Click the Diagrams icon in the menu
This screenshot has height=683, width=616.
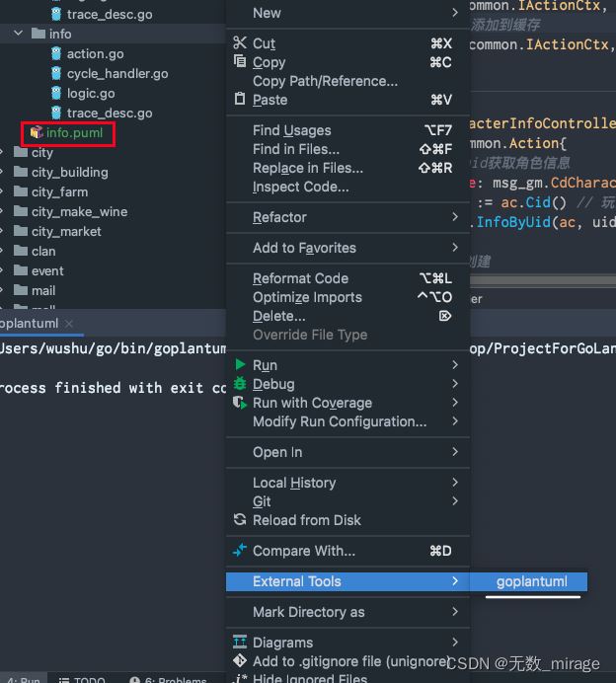coord(240,643)
